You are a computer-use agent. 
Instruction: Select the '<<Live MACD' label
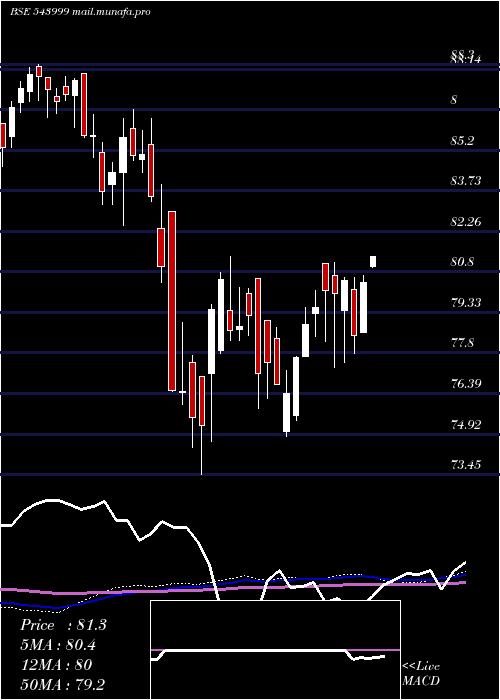421,673
